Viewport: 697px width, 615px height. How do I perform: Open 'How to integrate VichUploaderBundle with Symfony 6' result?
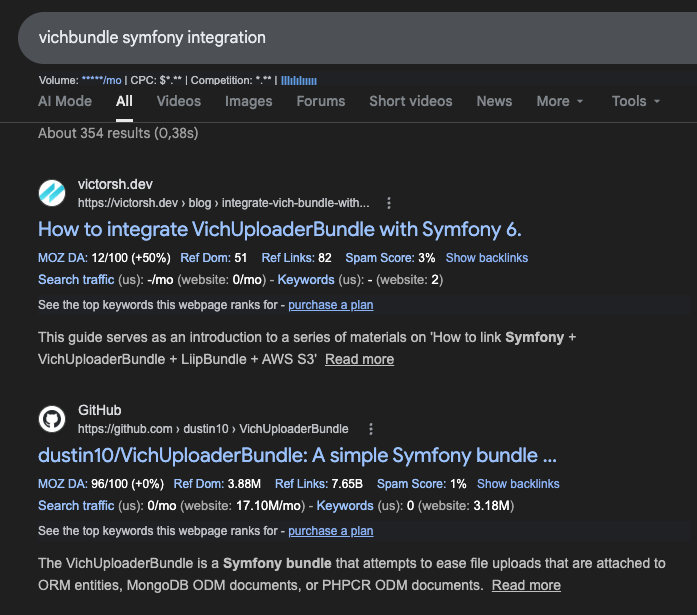click(280, 230)
